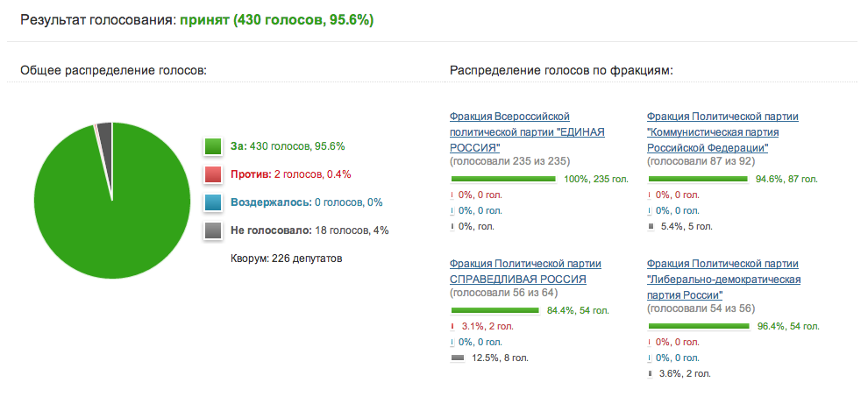Click the gray "Не голосовало" legend square

click(x=212, y=230)
